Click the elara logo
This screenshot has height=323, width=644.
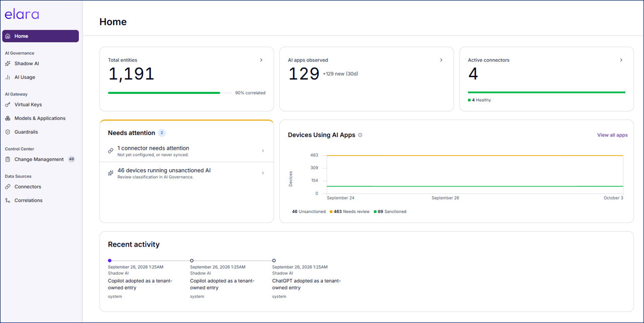[x=22, y=14]
